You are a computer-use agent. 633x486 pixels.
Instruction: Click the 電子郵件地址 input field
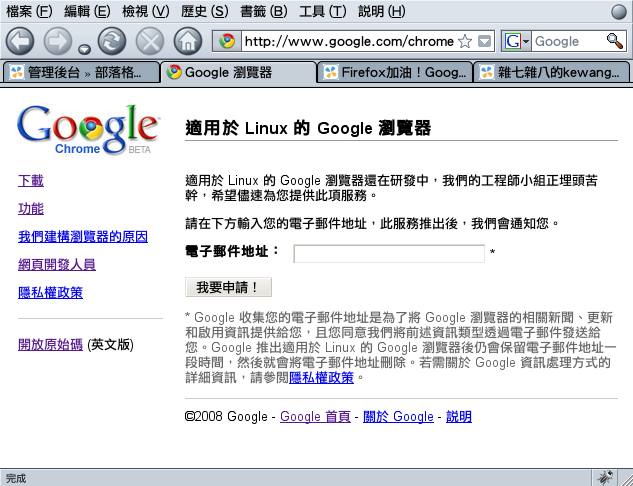[389, 253]
